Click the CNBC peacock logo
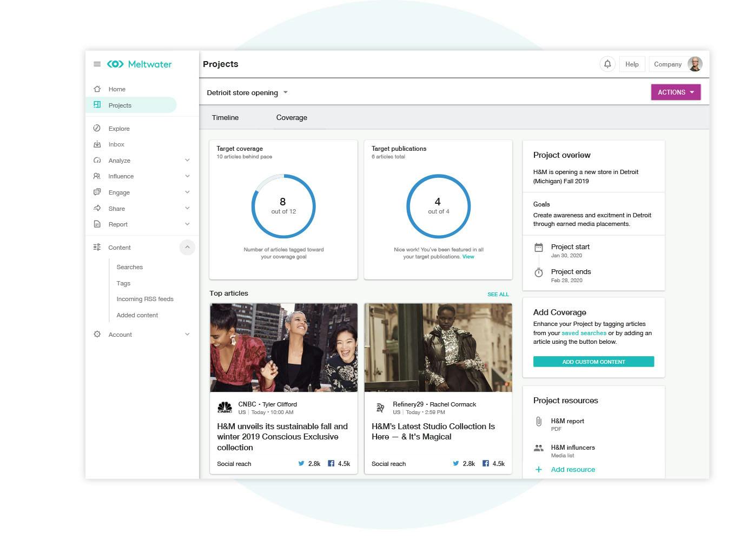 click(224, 408)
